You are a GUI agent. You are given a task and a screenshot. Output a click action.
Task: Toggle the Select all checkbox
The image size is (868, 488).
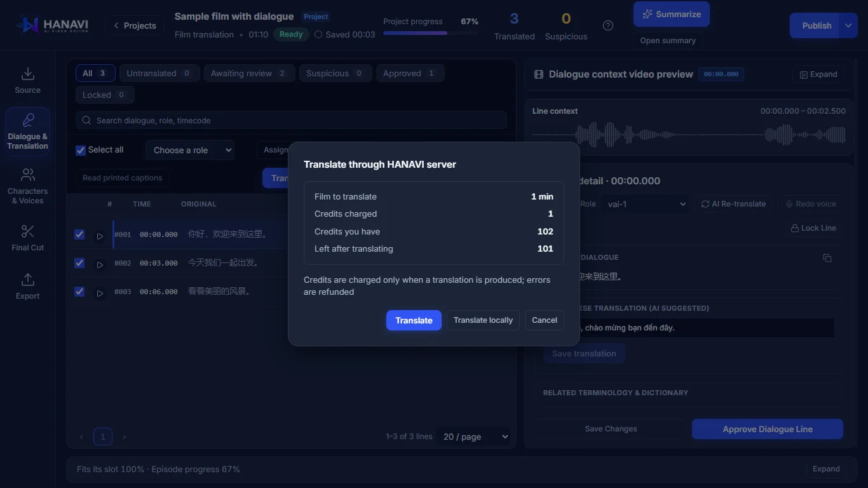[81, 151]
